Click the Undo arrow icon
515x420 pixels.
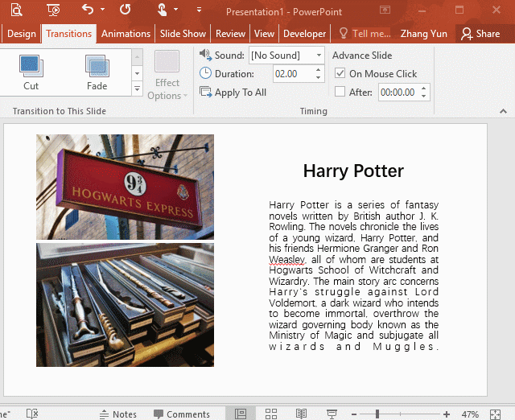click(x=88, y=9)
